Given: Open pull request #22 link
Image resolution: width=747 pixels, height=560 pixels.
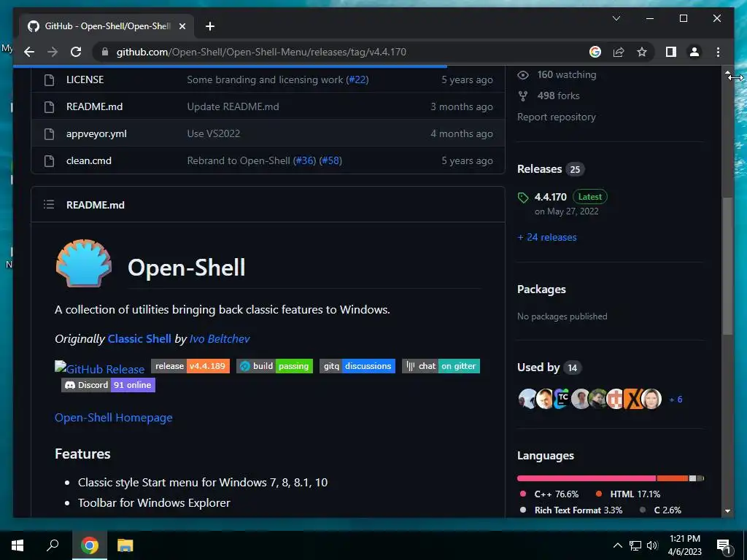Looking at the screenshot, I should (x=357, y=79).
